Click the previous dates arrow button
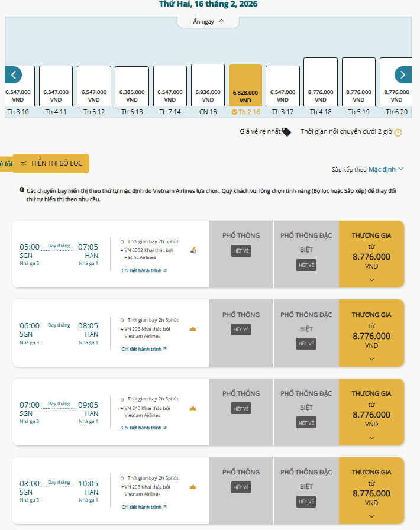 pos(14,75)
